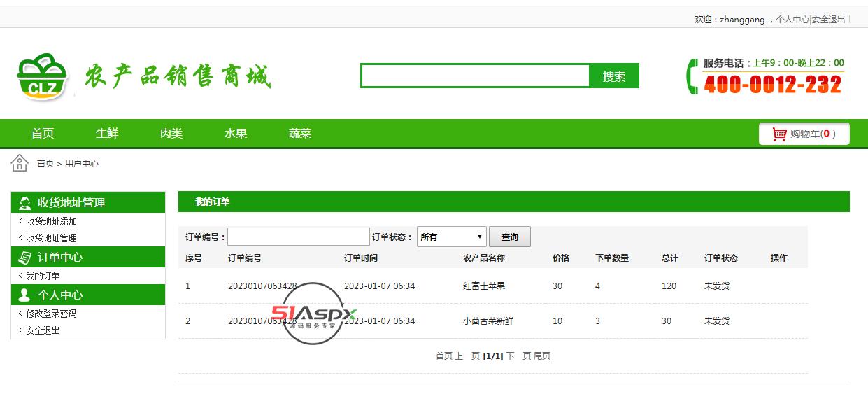Viewport: 868px width, 420px height.
Task: Open the 个人中心 link in header
Action: [792, 20]
